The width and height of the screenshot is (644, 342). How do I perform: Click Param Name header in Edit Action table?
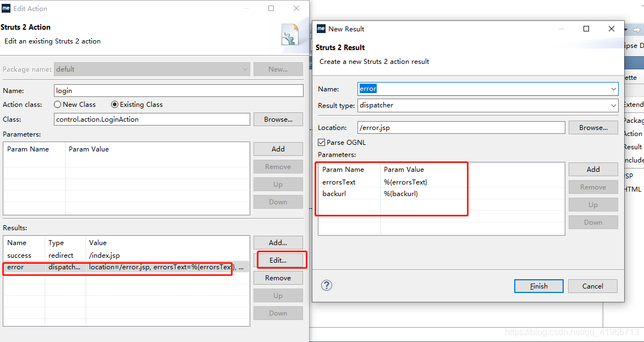coord(28,149)
